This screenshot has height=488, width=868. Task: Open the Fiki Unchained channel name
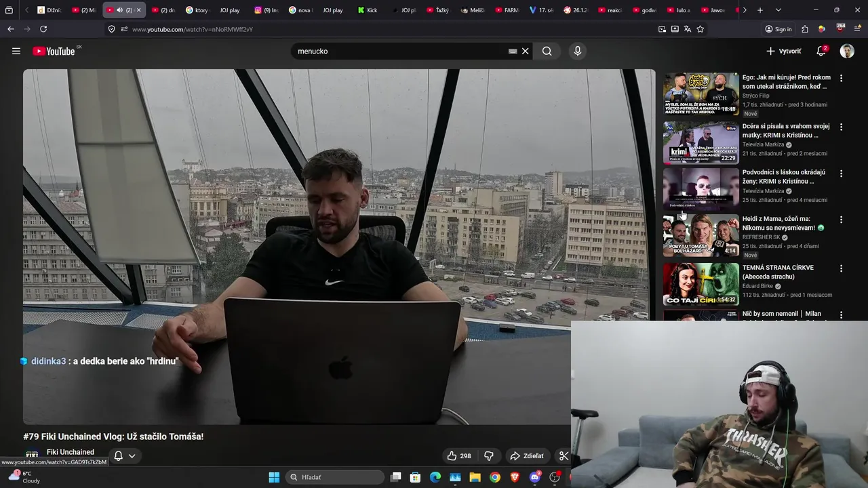[x=71, y=452]
